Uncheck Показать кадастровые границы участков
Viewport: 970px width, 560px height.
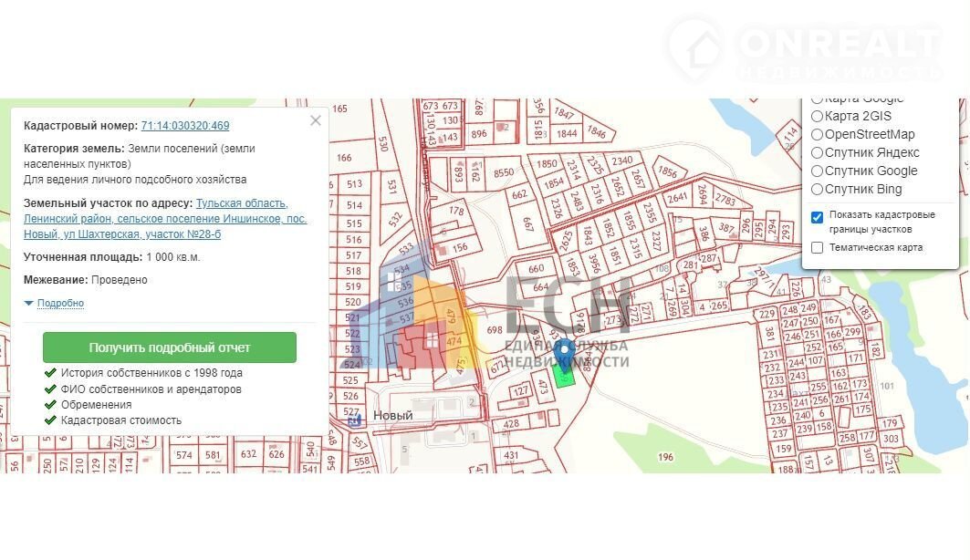tap(818, 217)
